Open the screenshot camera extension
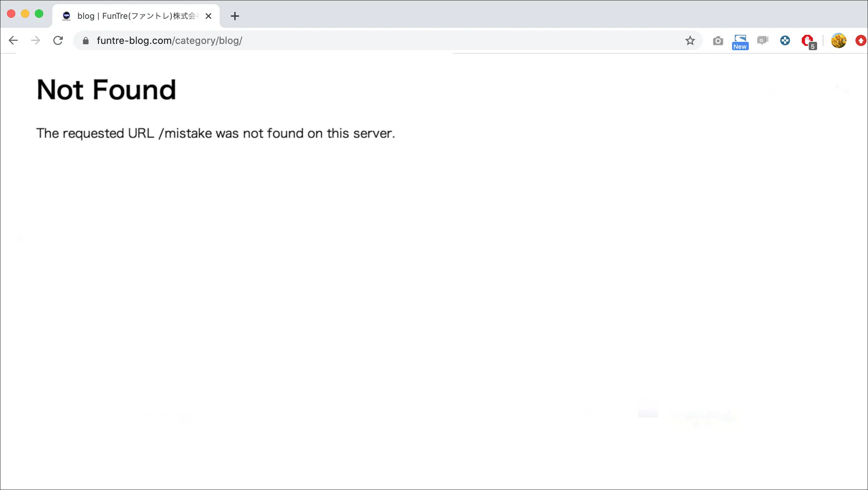Image resolution: width=868 pixels, height=490 pixels. pyautogui.click(x=718, y=40)
